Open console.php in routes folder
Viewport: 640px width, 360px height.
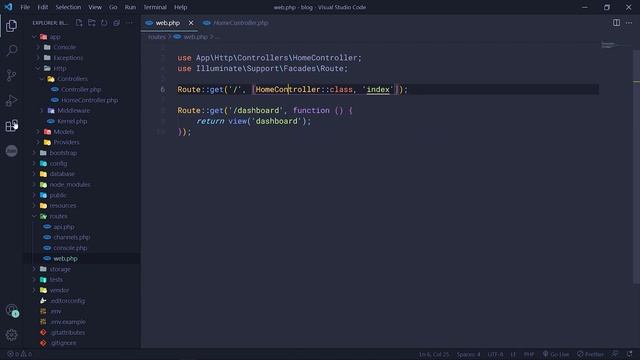pyautogui.click(x=82, y=248)
